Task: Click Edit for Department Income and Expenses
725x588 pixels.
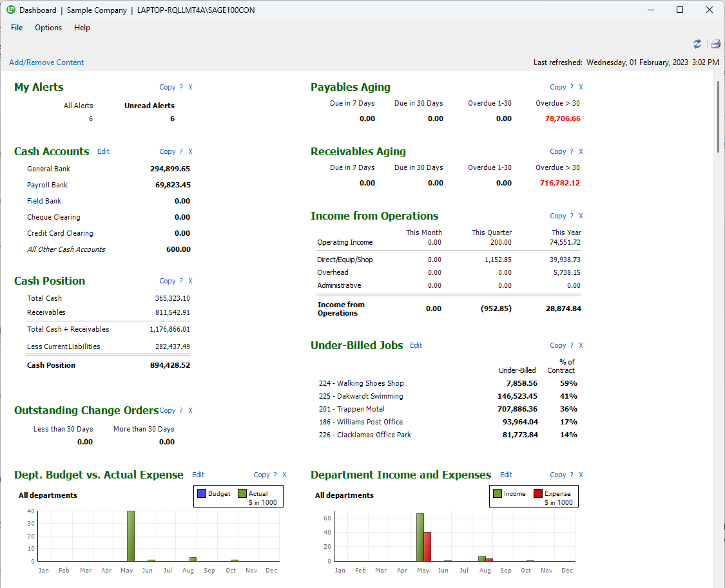Action: [506, 475]
